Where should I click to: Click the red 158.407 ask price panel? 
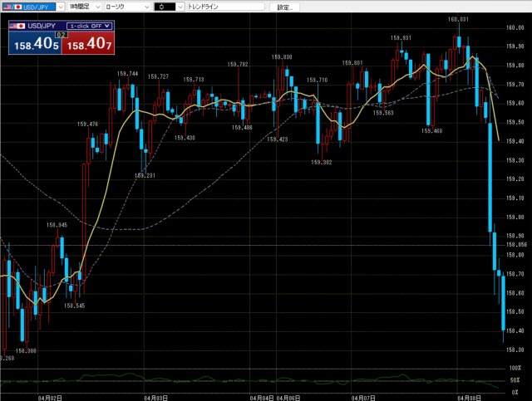click(x=86, y=45)
